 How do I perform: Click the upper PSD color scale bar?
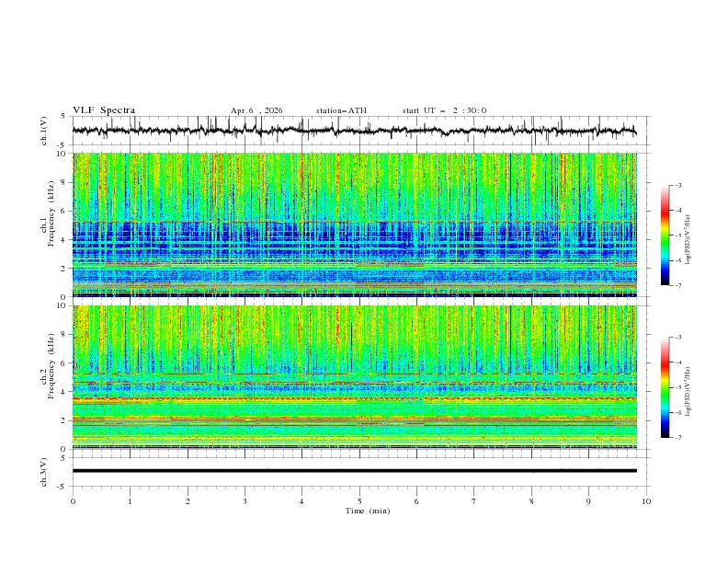[x=665, y=236]
